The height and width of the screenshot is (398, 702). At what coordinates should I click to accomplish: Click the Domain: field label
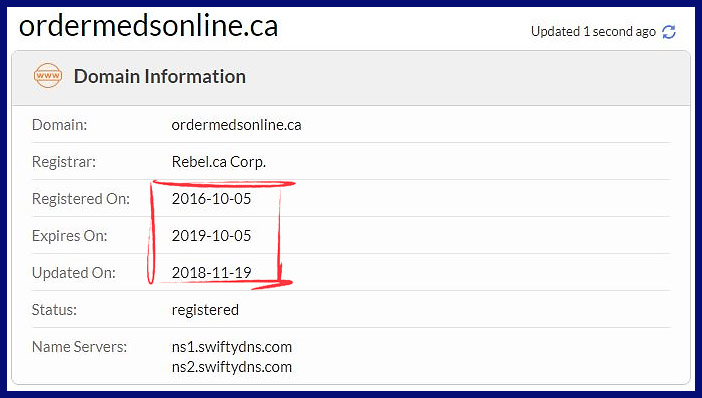(x=60, y=125)
